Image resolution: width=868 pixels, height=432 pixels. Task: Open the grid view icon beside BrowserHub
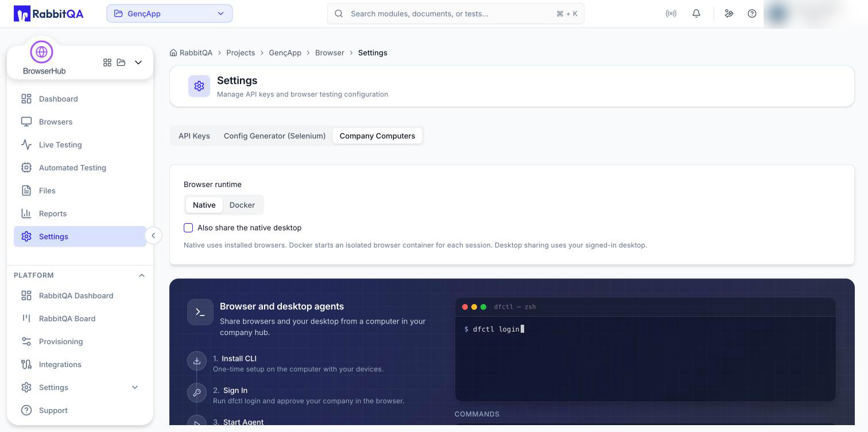[x=107, y=63]
